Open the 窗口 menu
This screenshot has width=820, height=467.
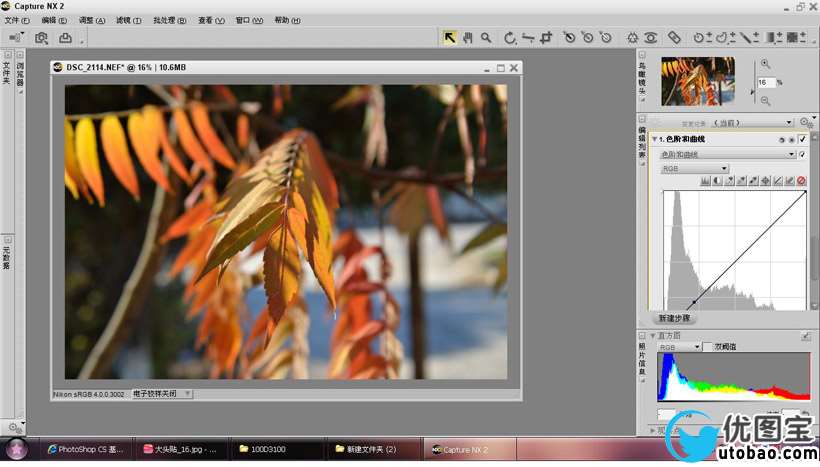click(249, 20)
